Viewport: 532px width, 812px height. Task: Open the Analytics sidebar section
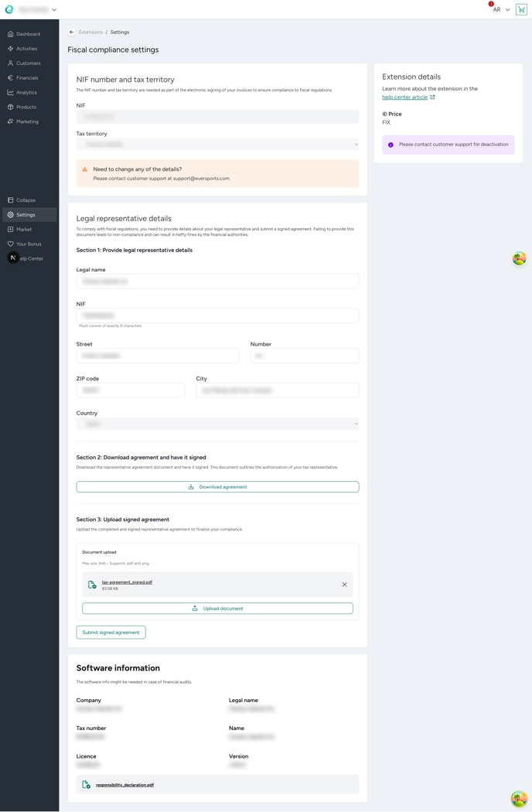tap(26, 93)
